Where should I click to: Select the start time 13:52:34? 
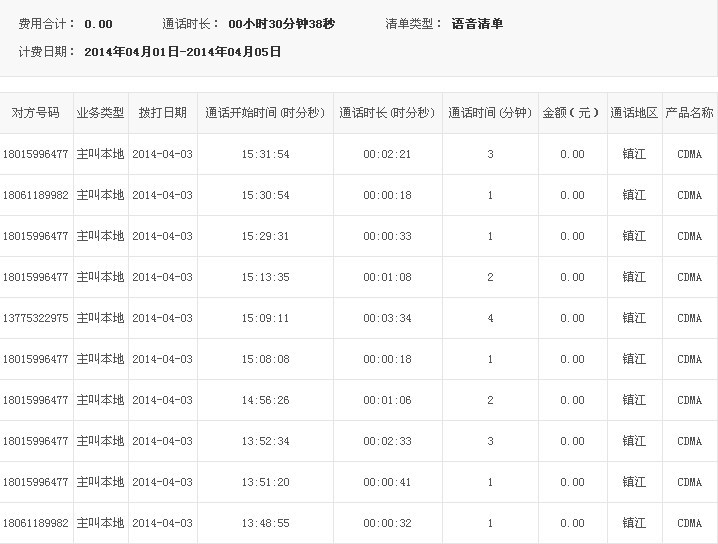click(x=266, y=441)
